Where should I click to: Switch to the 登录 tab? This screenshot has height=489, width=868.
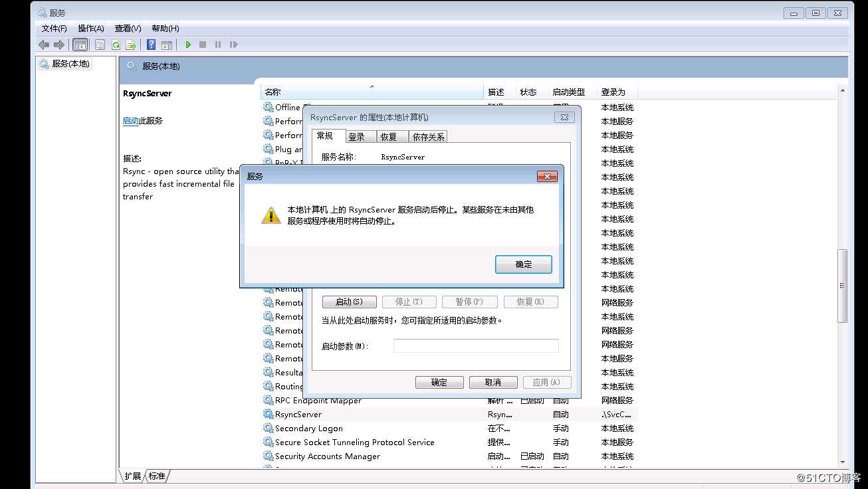(x=361, y=137)
